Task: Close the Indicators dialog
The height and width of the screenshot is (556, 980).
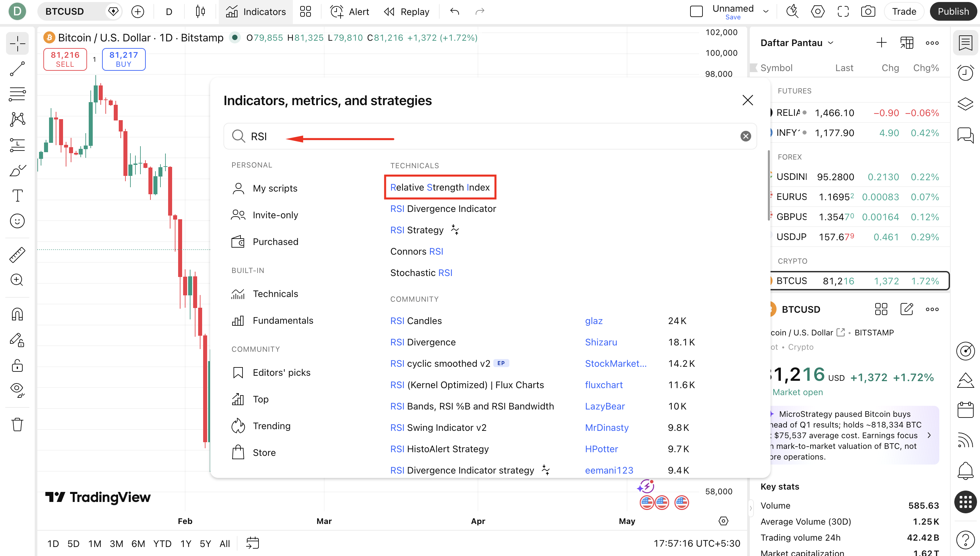Action: pyautogui.click(x=748, y=100)
